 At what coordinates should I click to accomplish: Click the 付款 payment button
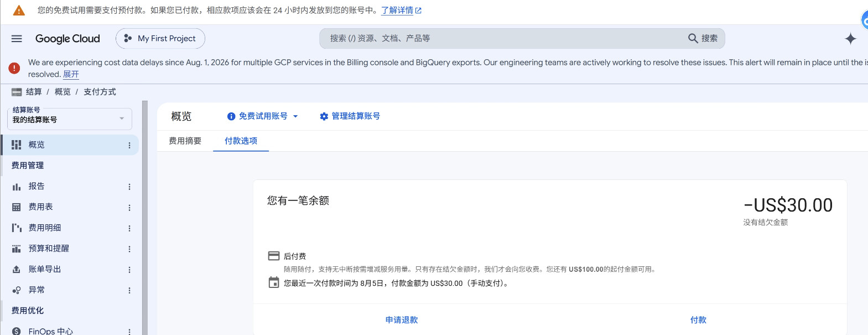(x=698, y=320)
